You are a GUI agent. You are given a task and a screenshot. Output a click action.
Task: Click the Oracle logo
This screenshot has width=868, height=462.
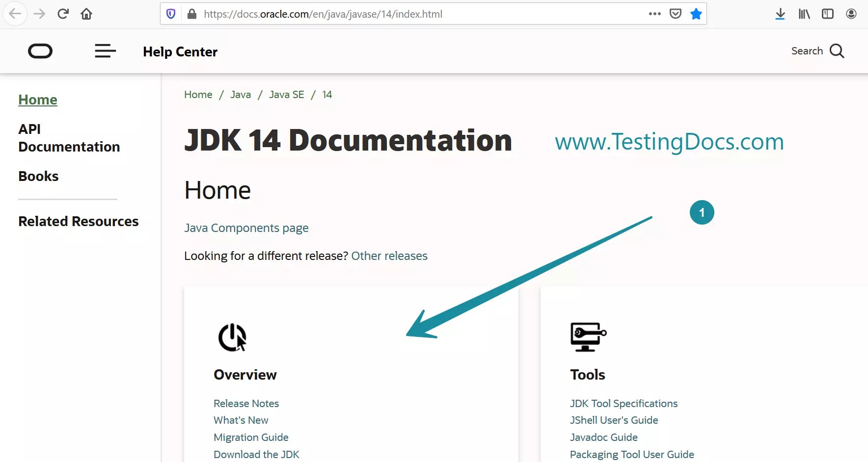point(40,51)
